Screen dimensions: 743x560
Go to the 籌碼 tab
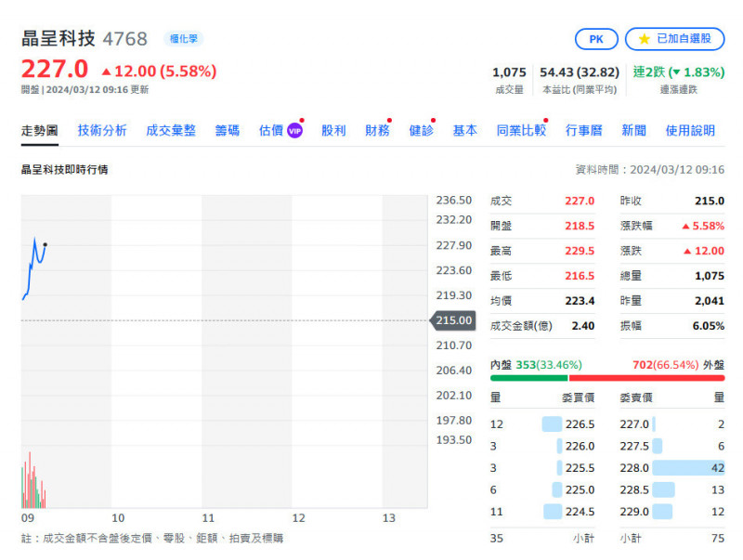coord(228,130)
